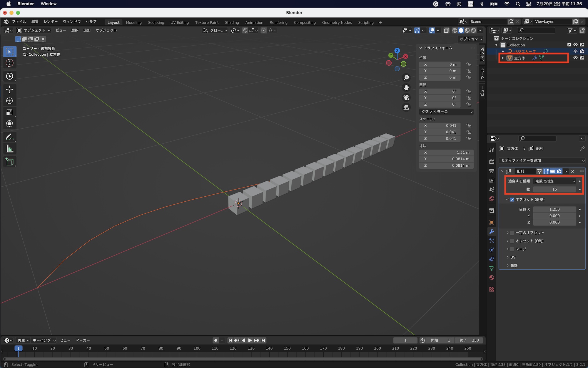Select the Rotate tool
Viewport: 588px width, 368px height.
tap(9, 101)
